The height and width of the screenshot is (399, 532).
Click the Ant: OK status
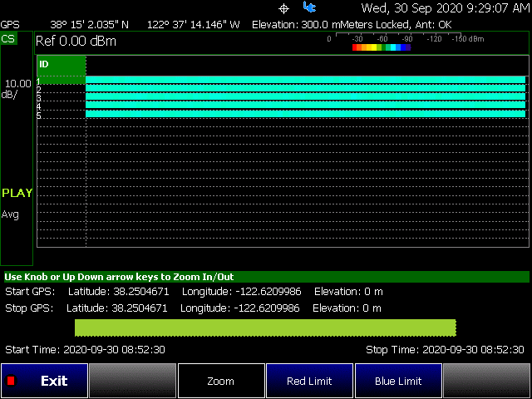432,25
